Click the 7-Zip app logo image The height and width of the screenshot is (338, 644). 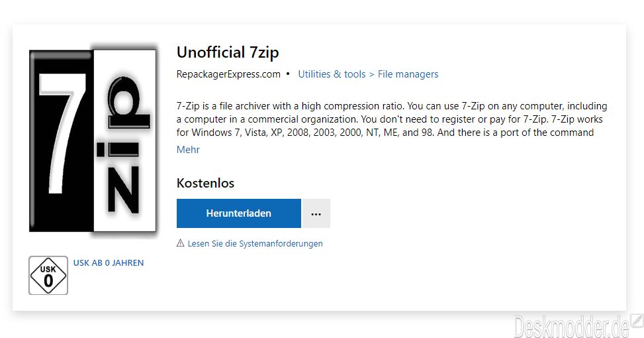point(93,139)
